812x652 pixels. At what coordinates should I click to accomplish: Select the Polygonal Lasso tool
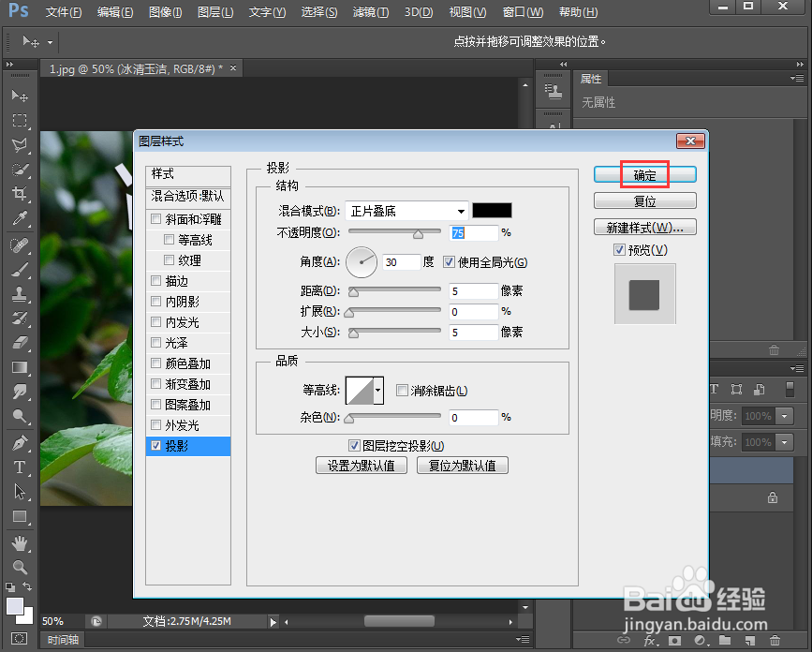20,145
